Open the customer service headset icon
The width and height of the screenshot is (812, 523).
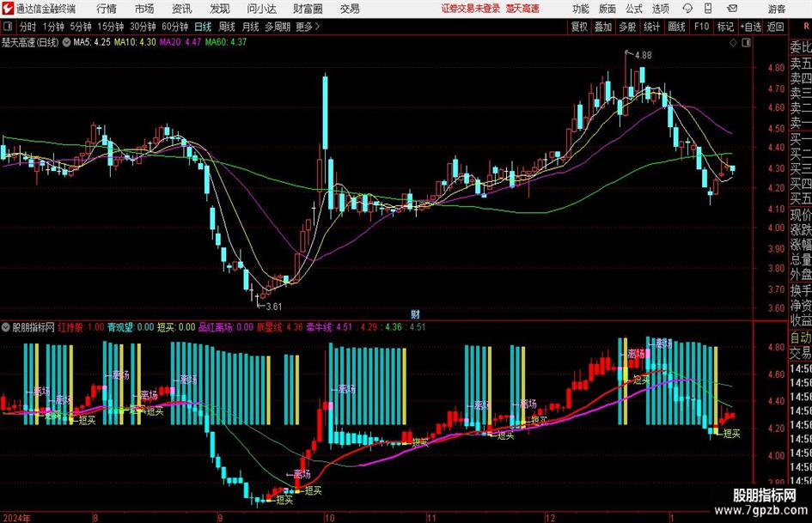[x=687, y=9]
